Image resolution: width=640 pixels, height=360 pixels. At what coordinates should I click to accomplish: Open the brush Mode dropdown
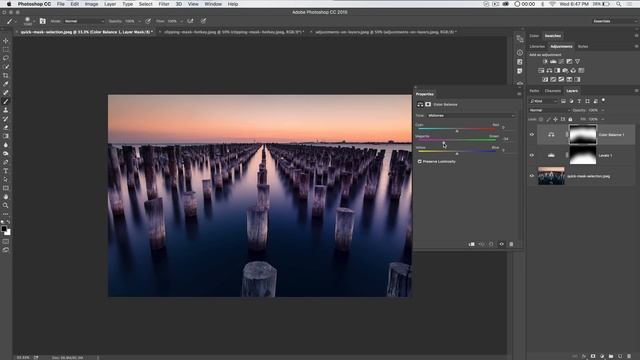click(x=84, y=21)
